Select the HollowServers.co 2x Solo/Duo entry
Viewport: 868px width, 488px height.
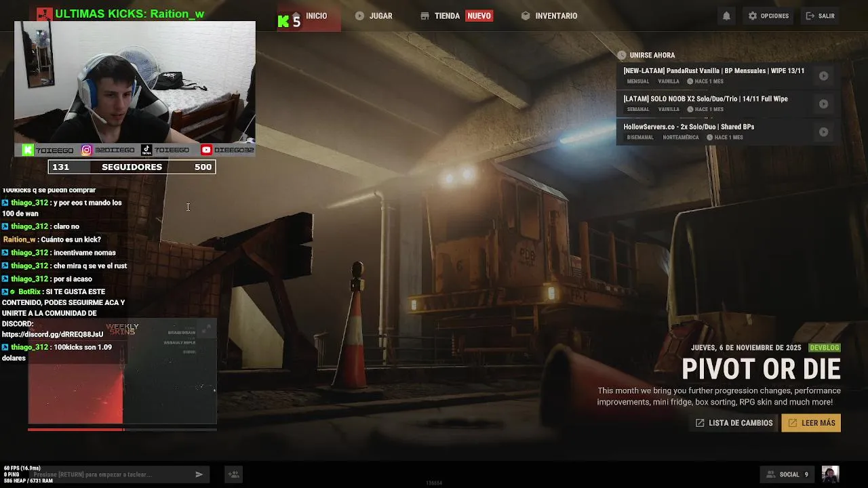[728, 131]
